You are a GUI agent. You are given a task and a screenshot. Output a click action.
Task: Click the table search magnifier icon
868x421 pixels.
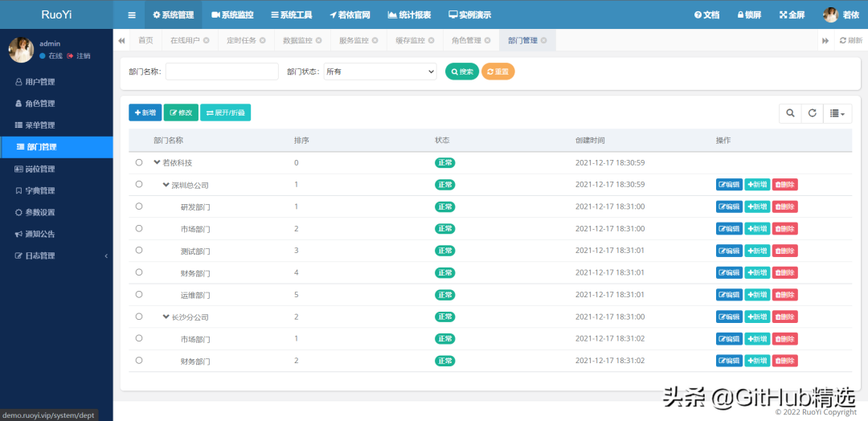click(790, 112)
